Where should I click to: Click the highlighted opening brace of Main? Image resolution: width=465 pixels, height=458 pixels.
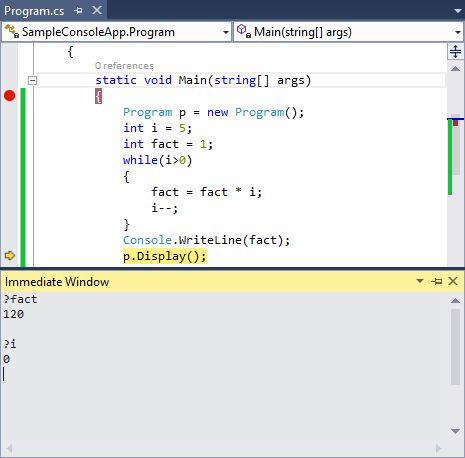[98, 96]
